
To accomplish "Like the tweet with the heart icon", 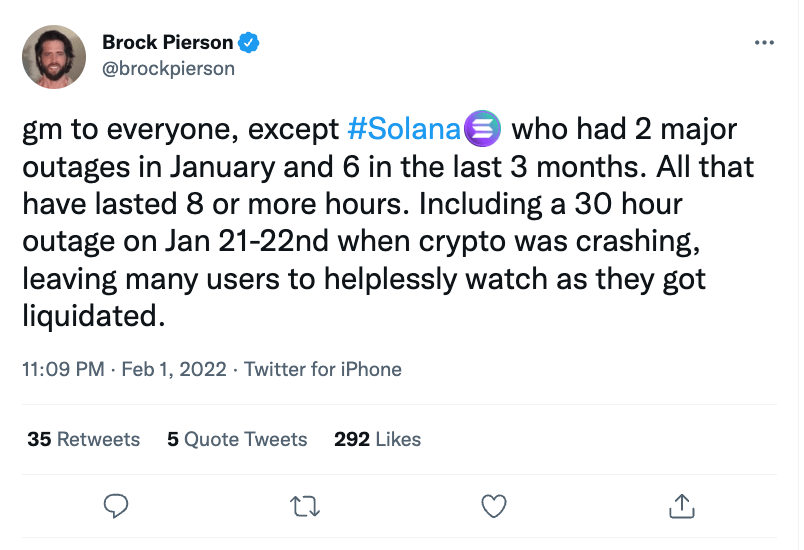I will pyautogui.click(x=494, y=506).
